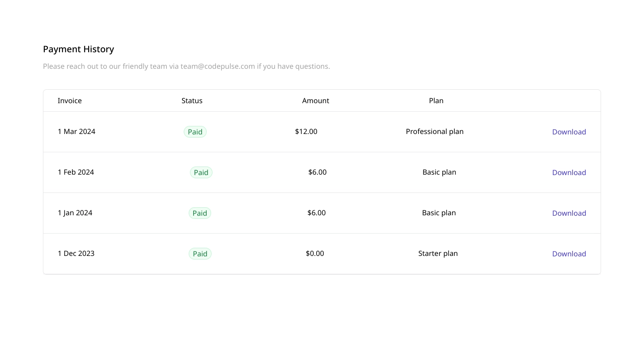Select the 1 Dec 2023 invoice date
Viewport: 644px width, 343px height.
point(76,253)
